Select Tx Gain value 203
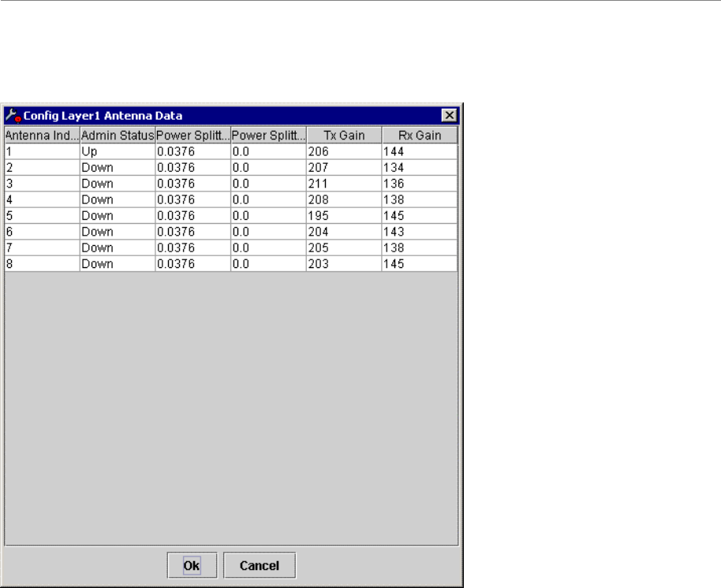This screenshot has width=721, height=588. (344, 264)
